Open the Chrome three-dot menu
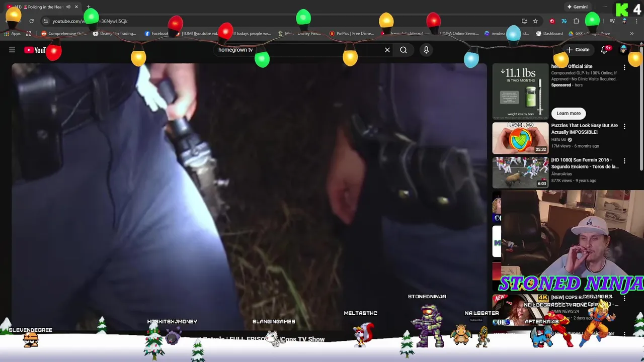 point(636,21)
